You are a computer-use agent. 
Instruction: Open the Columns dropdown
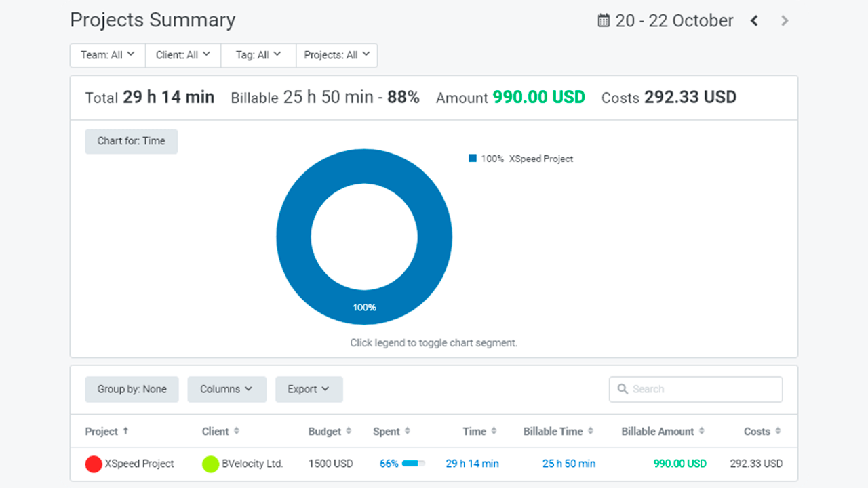pyautogui.click(x=226, y=389)
